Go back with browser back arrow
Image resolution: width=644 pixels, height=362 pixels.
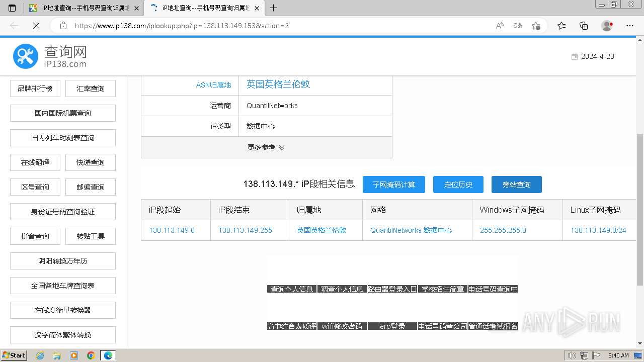(14, 26)
